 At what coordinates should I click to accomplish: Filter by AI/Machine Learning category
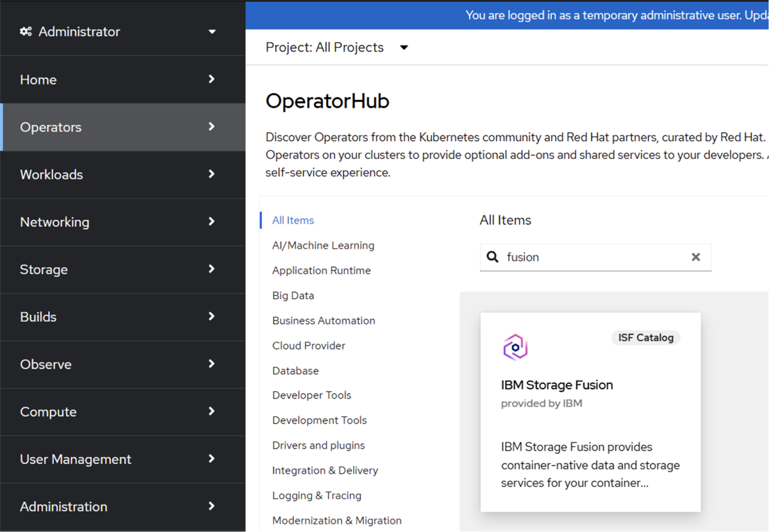pyautogui.click(x=323, y=245)
